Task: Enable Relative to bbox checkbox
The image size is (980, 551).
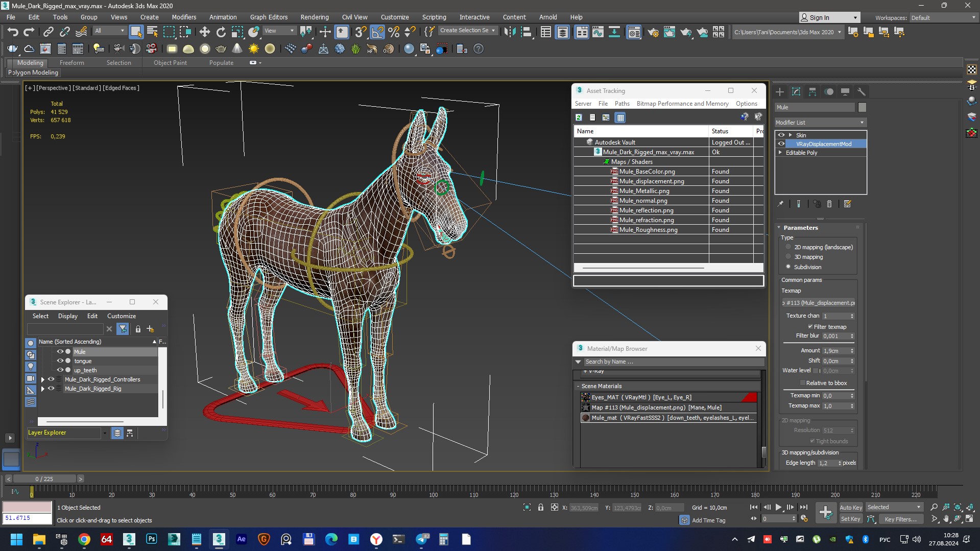Action: [802, 383]
